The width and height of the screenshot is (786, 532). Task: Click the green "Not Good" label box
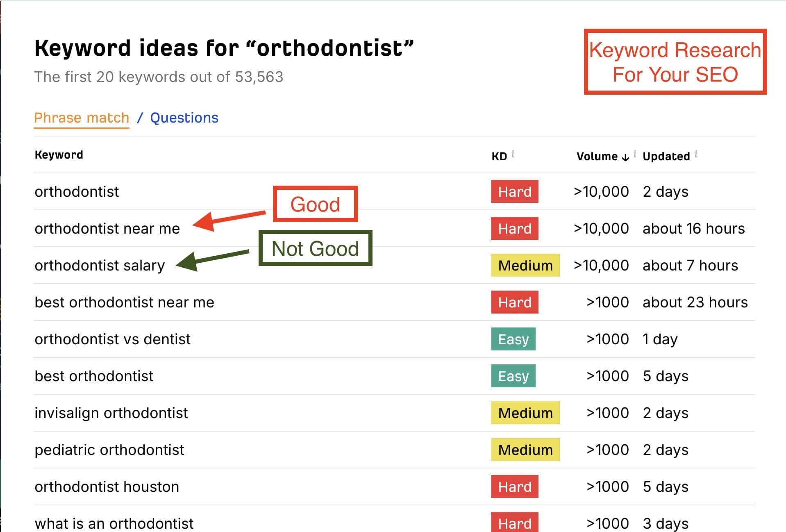(315, 248)
